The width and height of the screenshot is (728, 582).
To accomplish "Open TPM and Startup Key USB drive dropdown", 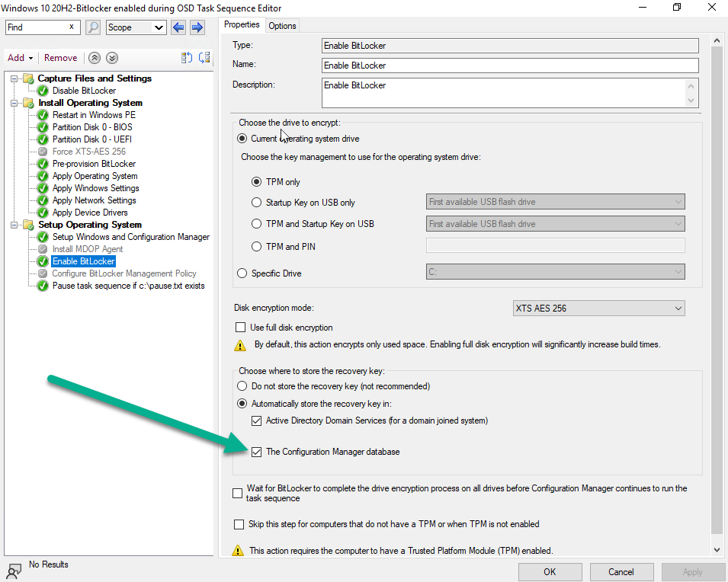I will pos(555,224).
